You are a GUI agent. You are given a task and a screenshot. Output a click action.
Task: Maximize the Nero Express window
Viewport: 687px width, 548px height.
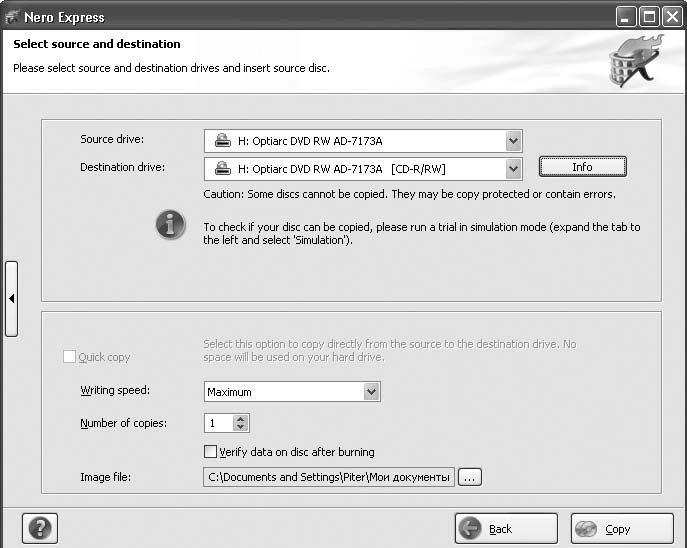[648, 17]
